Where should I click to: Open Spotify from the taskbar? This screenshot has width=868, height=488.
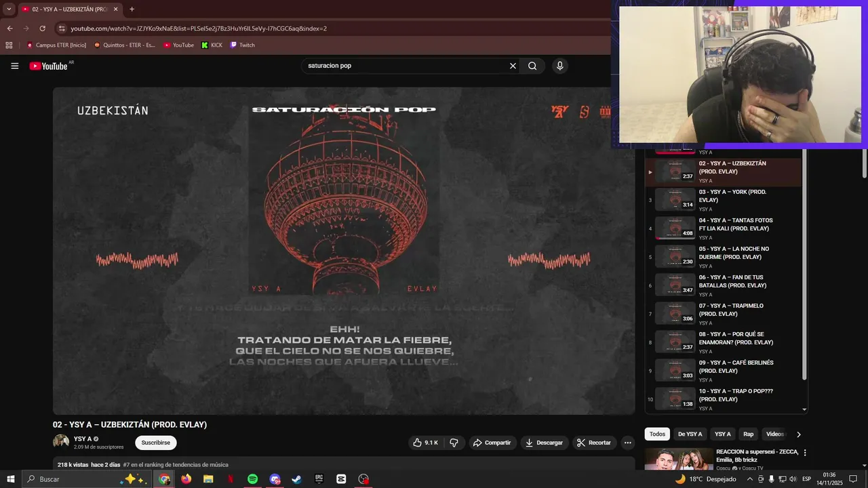pos(252,479)
